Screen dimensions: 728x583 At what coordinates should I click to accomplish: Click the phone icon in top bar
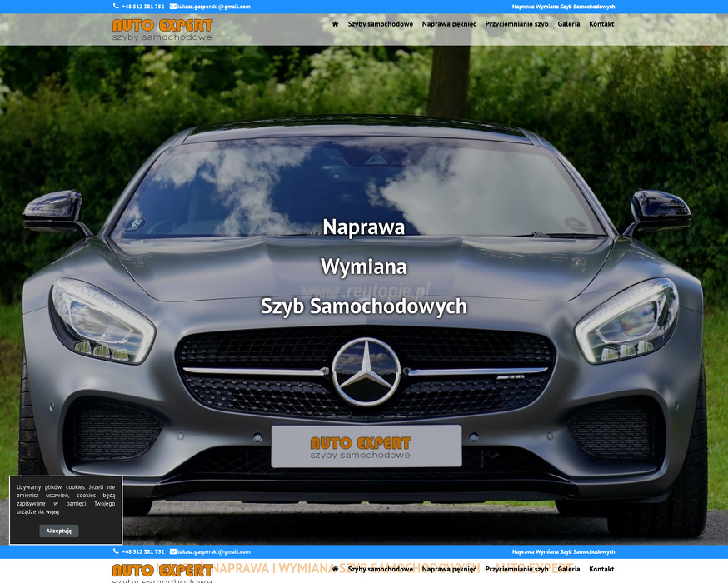[116, 7]
